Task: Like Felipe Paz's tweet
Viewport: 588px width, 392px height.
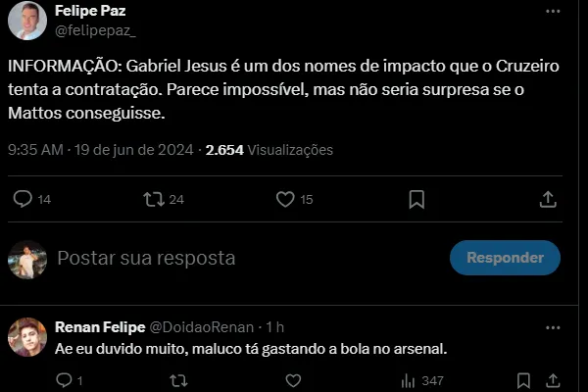Action: (285, 199)
